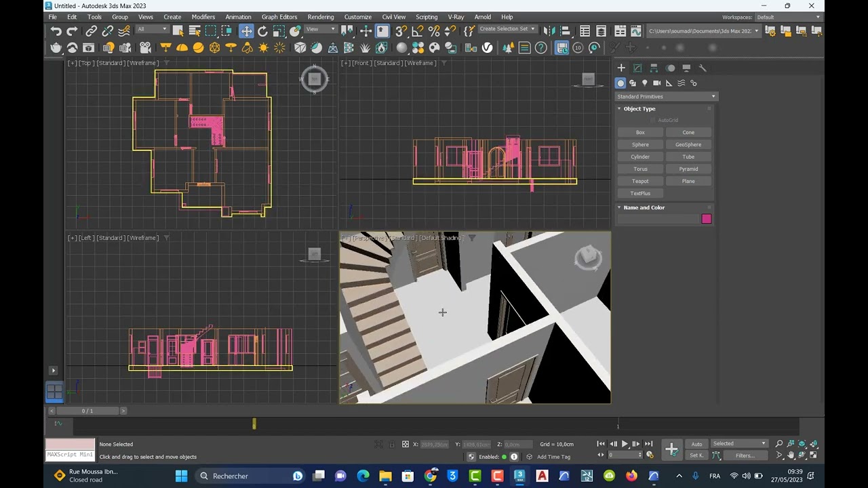868x488 pixels.
Task: Open the View reference coordinate dropdown
Action: tap(321, 29)
